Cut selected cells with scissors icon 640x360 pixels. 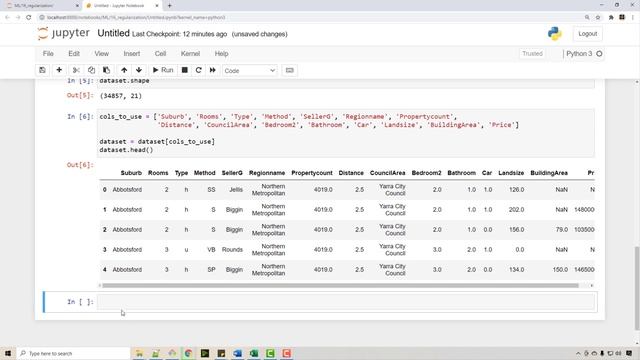(76, 70)
